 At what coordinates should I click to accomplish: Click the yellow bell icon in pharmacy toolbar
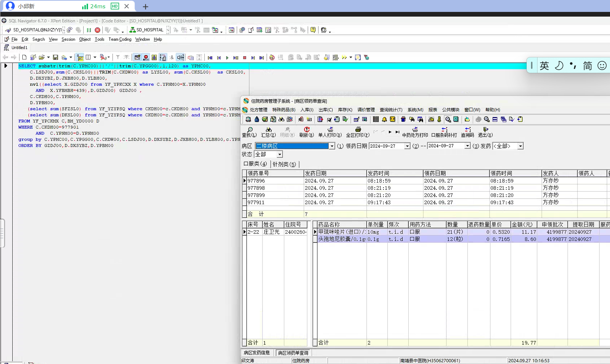pyautogui.click(x=384, y=119)
